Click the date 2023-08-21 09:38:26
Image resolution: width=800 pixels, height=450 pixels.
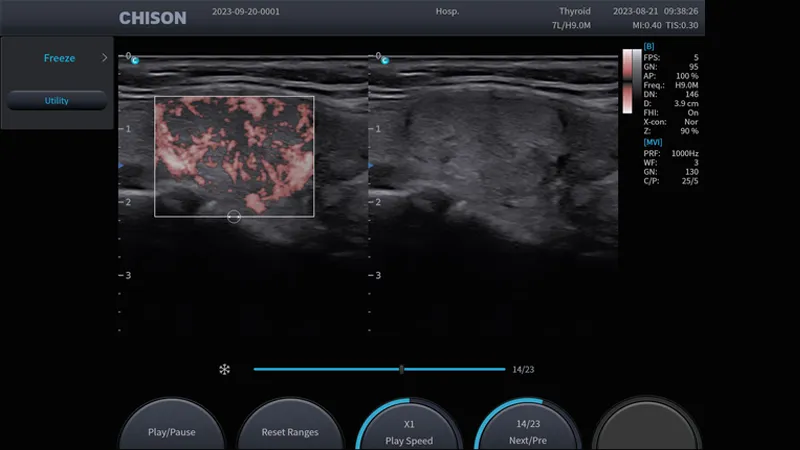pos(656,11)
